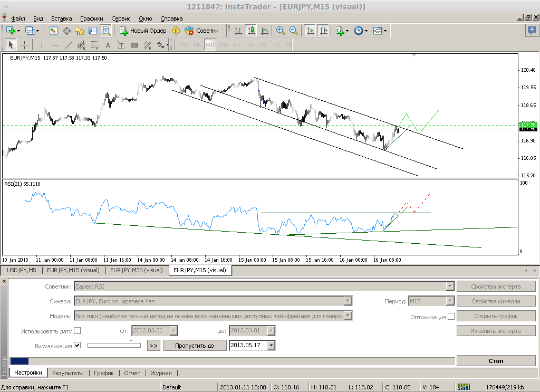Select the Fibonacci Retracement tool
The image size is (540, 392).
(x=95, y=45)
